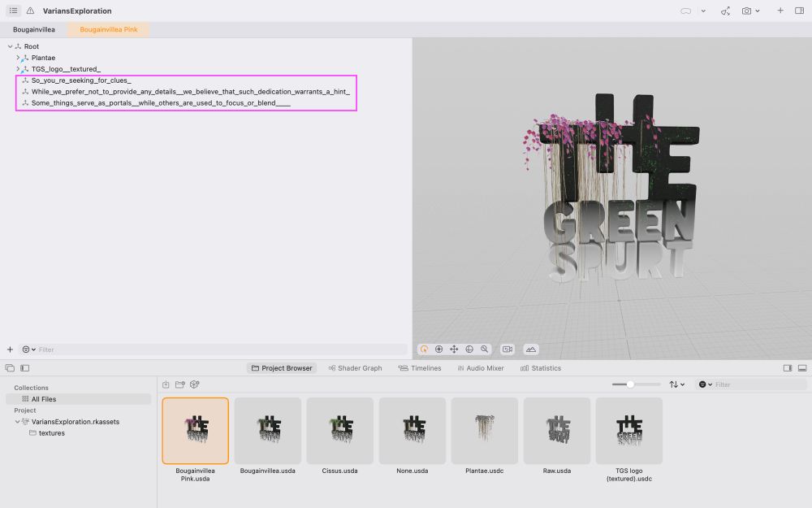Screen dimensions: 812x508
Task: Switch to the Bougainvillea Pink tab
Action: click(x=109, y=29)
